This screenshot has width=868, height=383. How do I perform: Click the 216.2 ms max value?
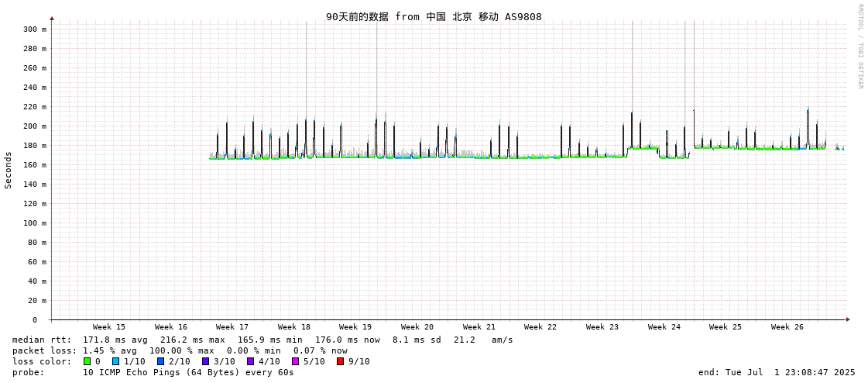tap(193, 340)
